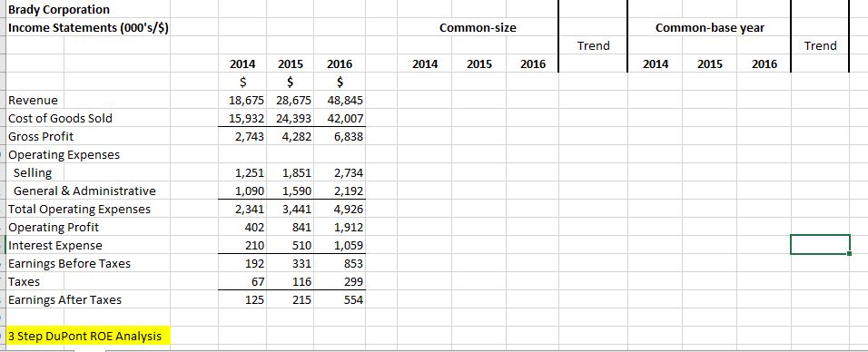Click the 2016 header under Common-size

[533, 64]
